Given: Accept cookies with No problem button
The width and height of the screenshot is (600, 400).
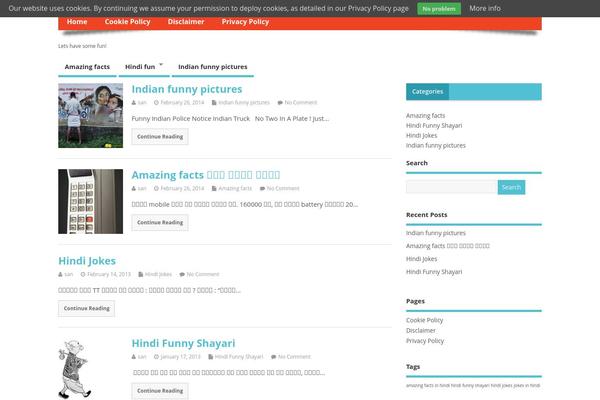Looking at the screenshot, I should coord(439,8).
